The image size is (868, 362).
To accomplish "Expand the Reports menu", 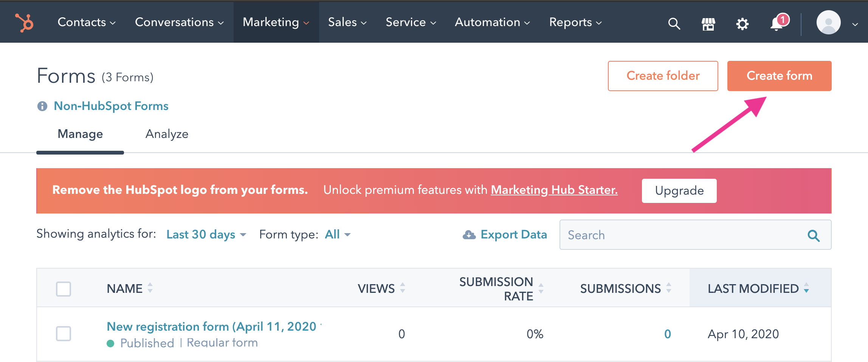I will coord(575,22).
